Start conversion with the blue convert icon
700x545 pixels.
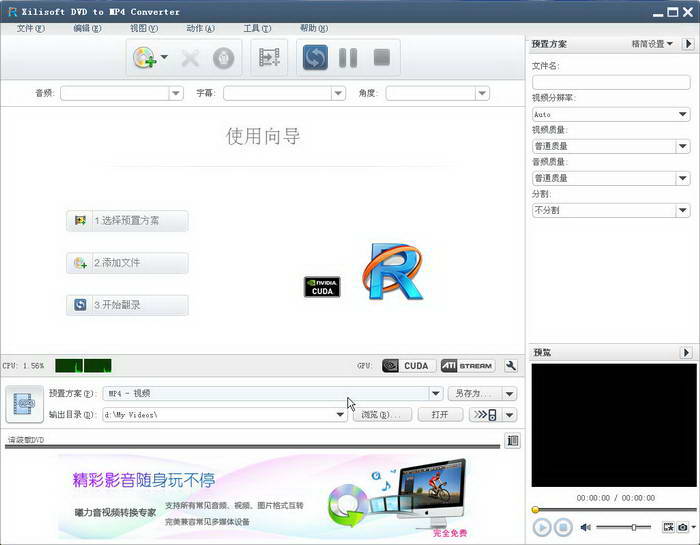coord(315,58)
